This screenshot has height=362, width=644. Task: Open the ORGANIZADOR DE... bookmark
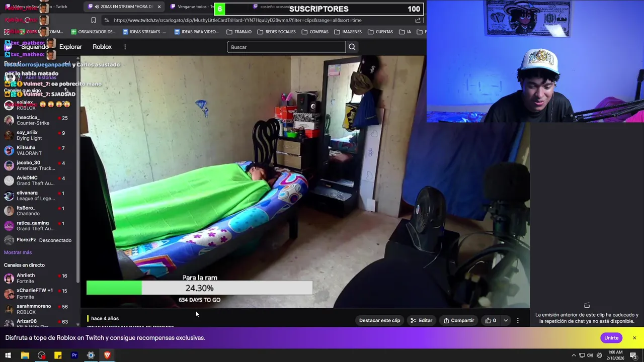[x=94, y=32]
